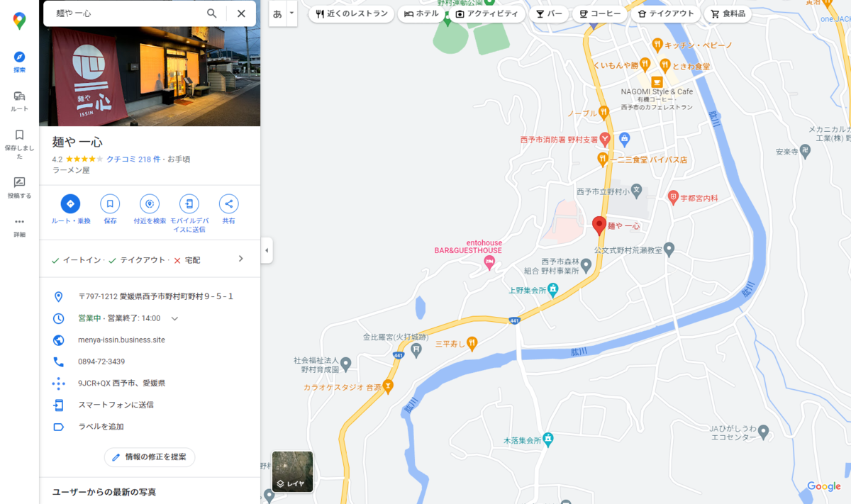Click the NAGOMI Style & Cafe marker
The width and height of the screenshot is (851, 504).
pos(657,82)
